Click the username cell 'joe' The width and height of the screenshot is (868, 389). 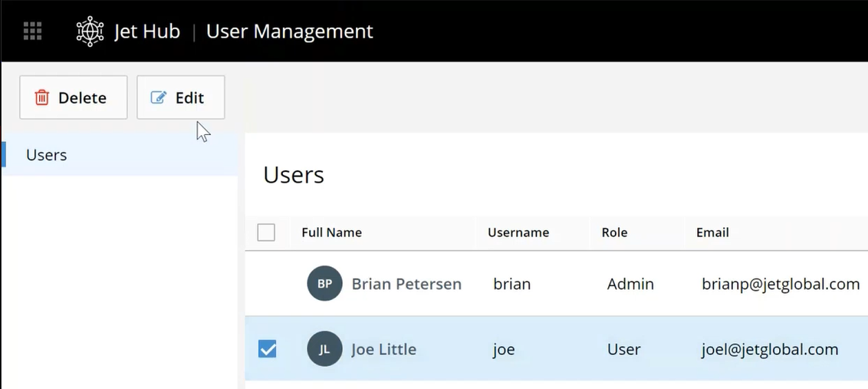(504, 350)
